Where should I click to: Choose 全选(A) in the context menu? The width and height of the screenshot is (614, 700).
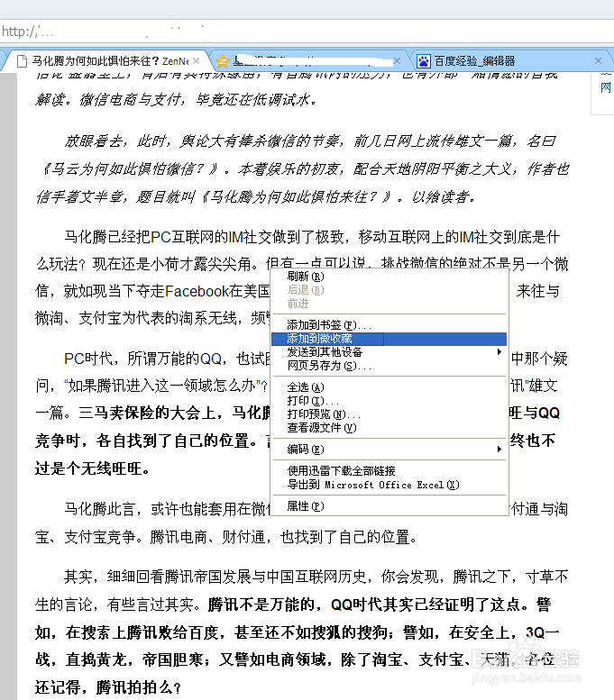tap(389, 387)
